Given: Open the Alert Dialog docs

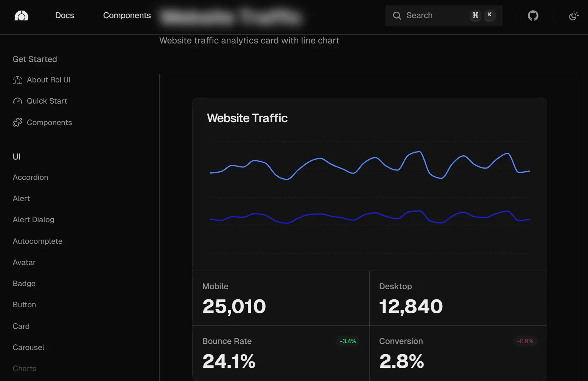Looking at the screenshot, I should (33, 220).
